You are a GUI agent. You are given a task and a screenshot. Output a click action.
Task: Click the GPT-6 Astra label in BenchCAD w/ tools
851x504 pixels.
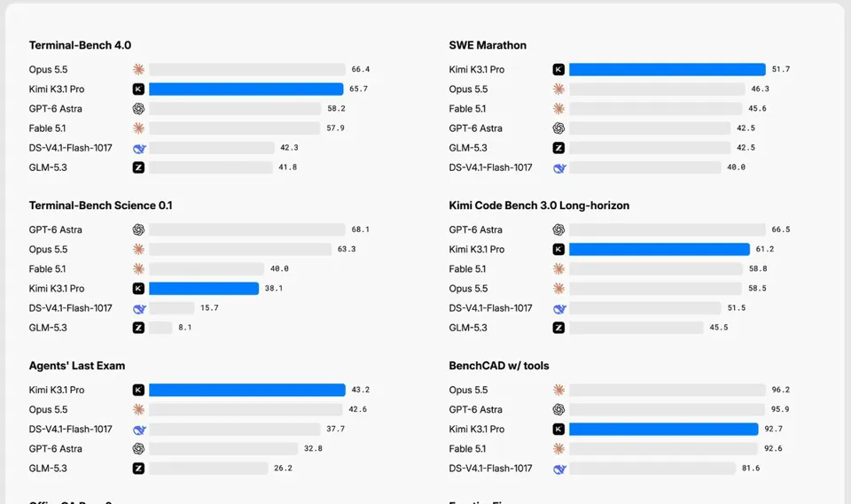[x=475, y=409]
